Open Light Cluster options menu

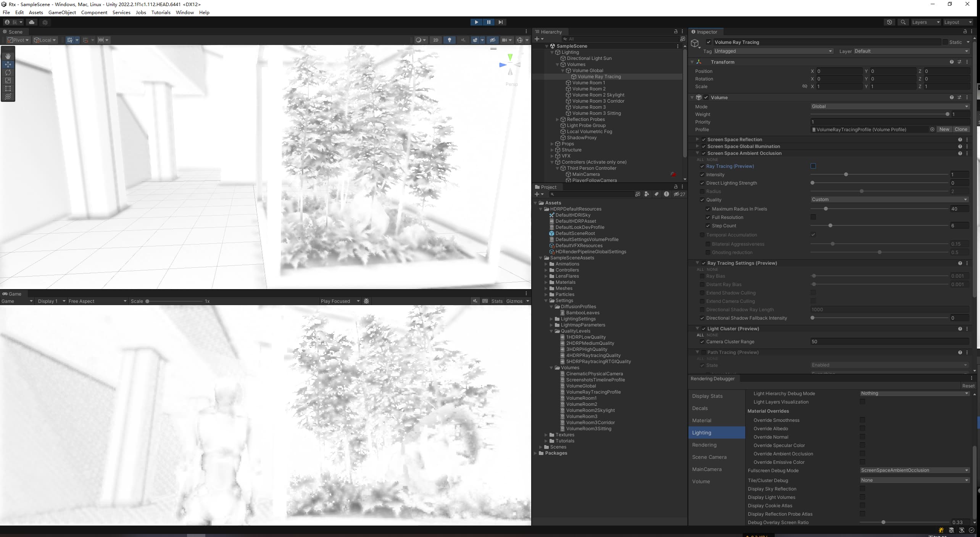pyautogui.click(x=967, y=329)
